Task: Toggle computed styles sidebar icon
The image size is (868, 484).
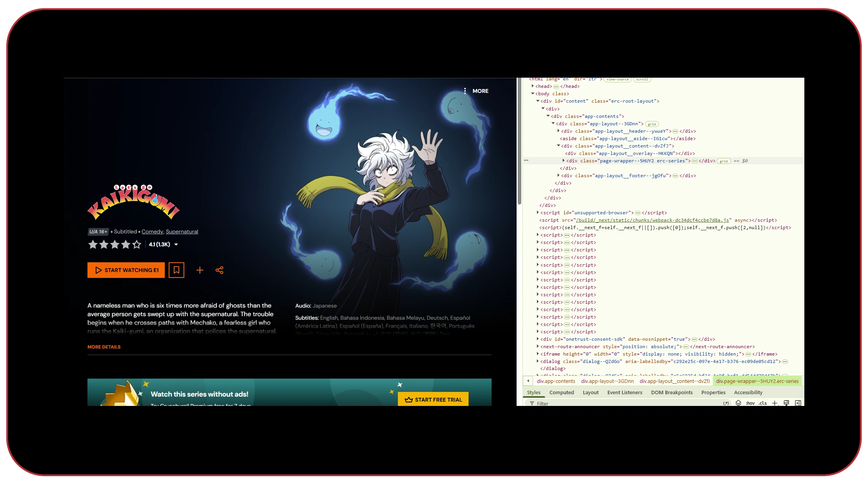Action: [798, 403]
